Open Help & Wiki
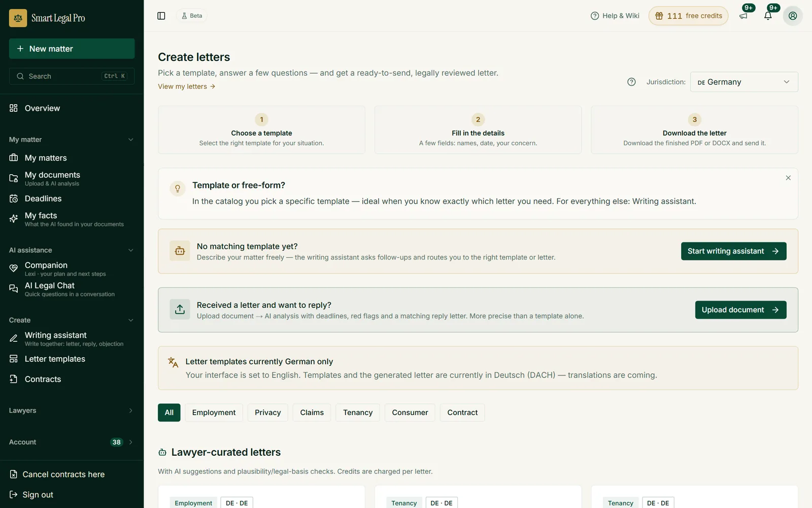 615,16
